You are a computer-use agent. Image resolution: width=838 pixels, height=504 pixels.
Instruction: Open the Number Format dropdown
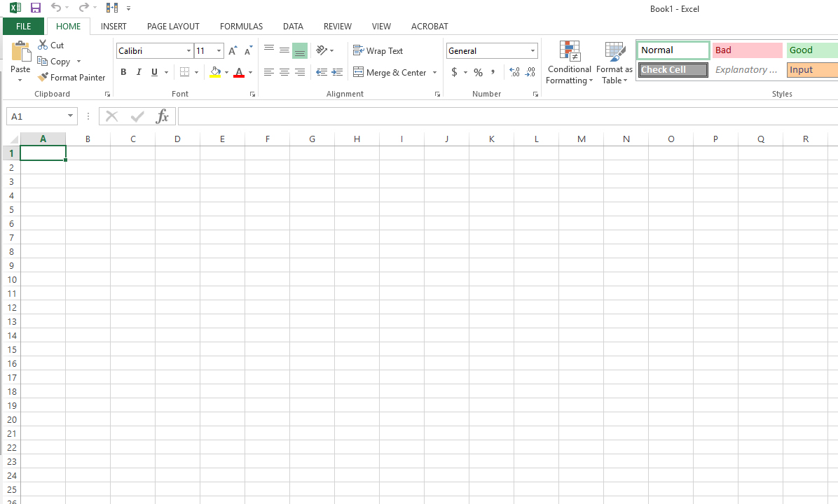coord(490,50)
